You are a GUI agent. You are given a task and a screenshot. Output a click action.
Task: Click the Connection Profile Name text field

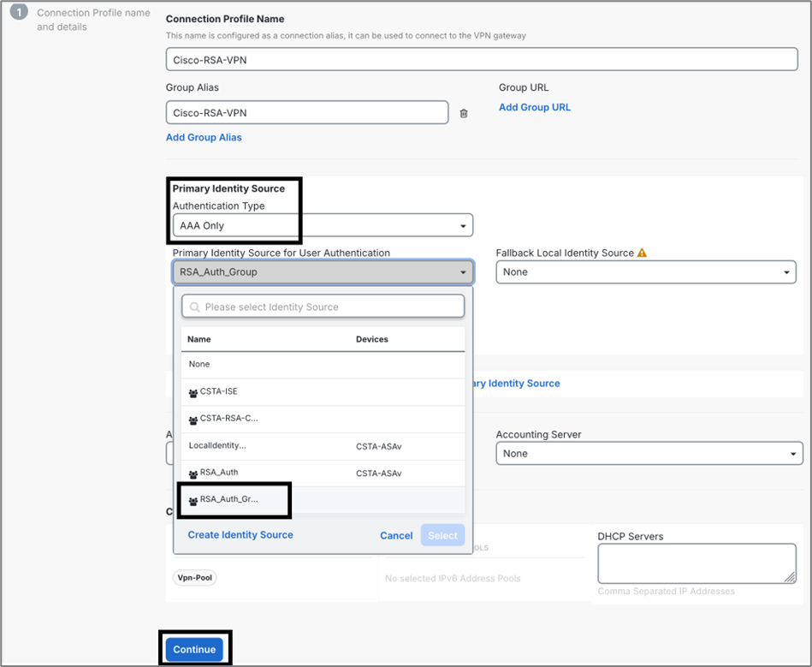tap(481, 61)
